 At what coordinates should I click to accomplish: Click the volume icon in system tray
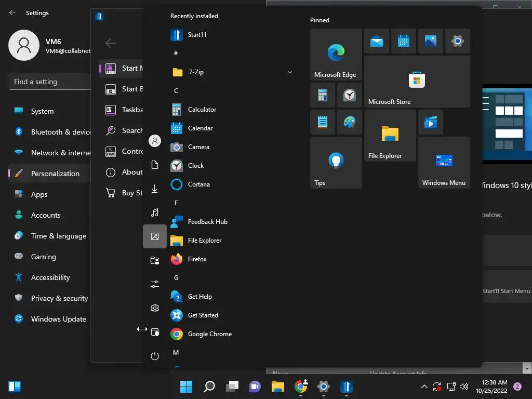point(464,387)
